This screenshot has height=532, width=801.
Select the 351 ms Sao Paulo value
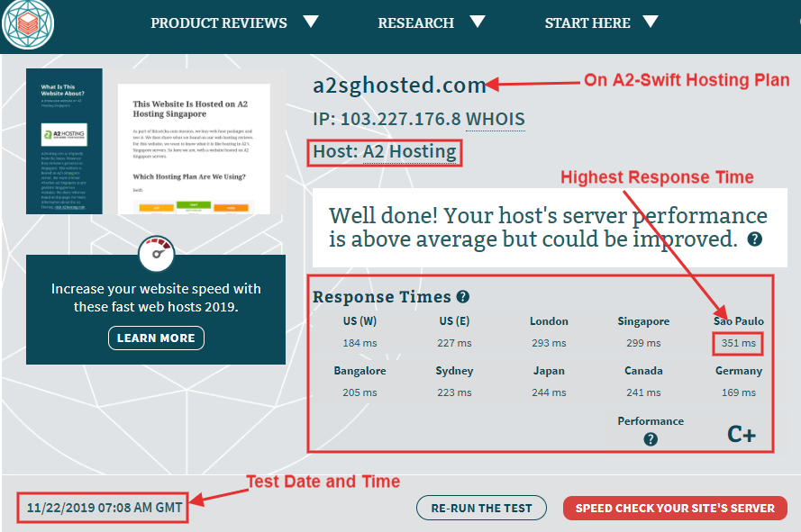click(x=738, y=343)
